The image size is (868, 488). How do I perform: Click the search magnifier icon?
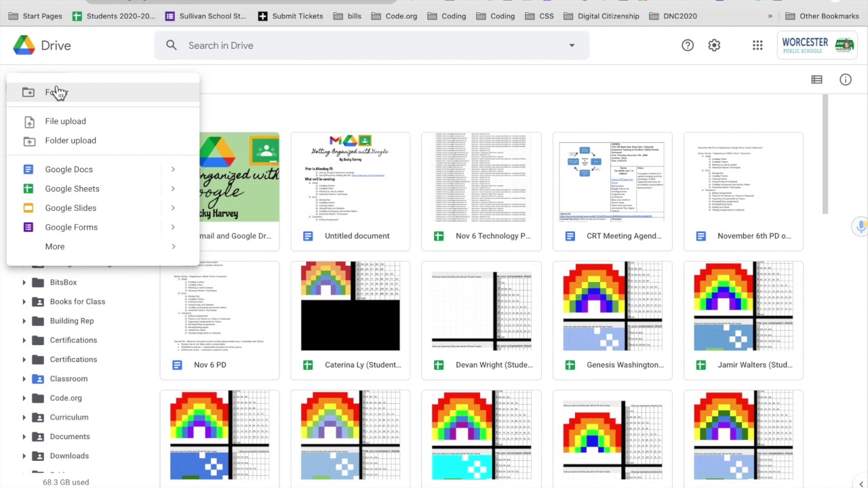[172, 45]
